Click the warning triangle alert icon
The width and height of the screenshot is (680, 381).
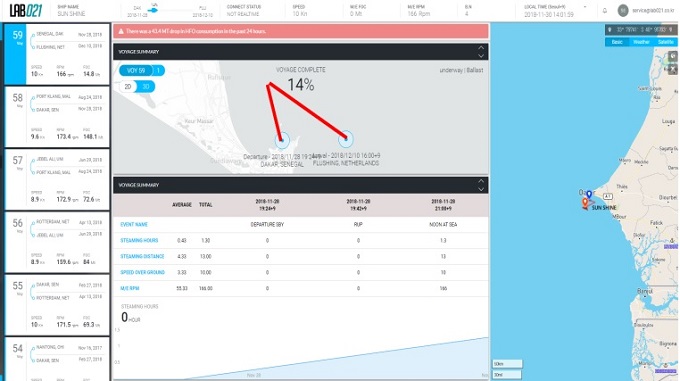121,31
